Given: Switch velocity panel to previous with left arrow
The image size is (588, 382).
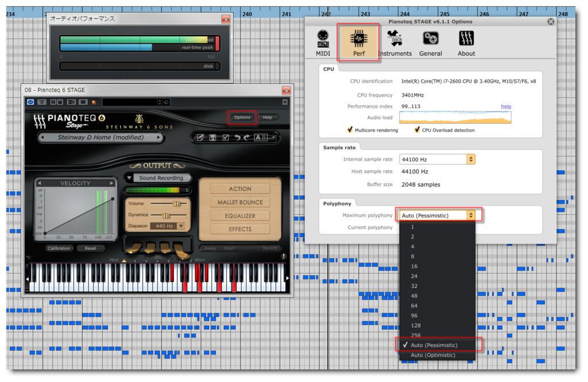Looking at the screenshot, I should coord(39,183).
